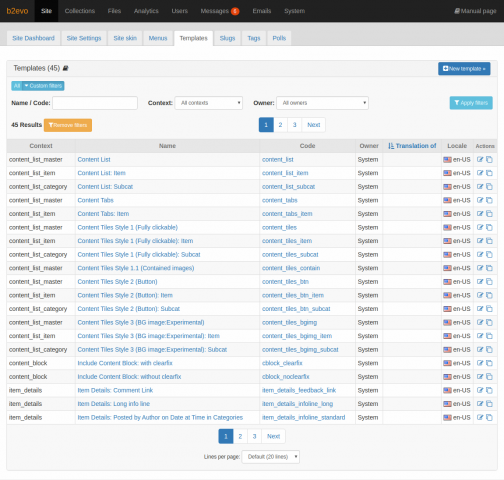Screen dimensions: 504x480
Task: Go to page 2 in top pagination
Action: [280, 125]
